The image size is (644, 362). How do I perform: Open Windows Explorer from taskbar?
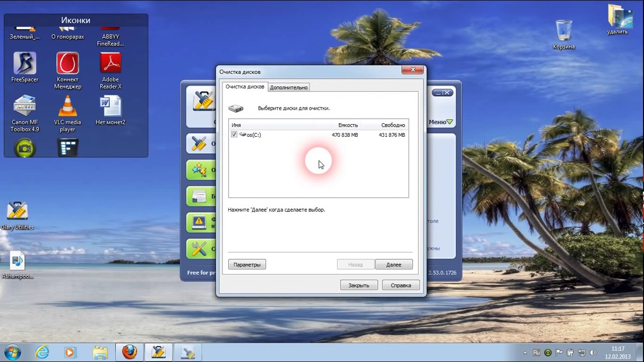pos(100,352)
